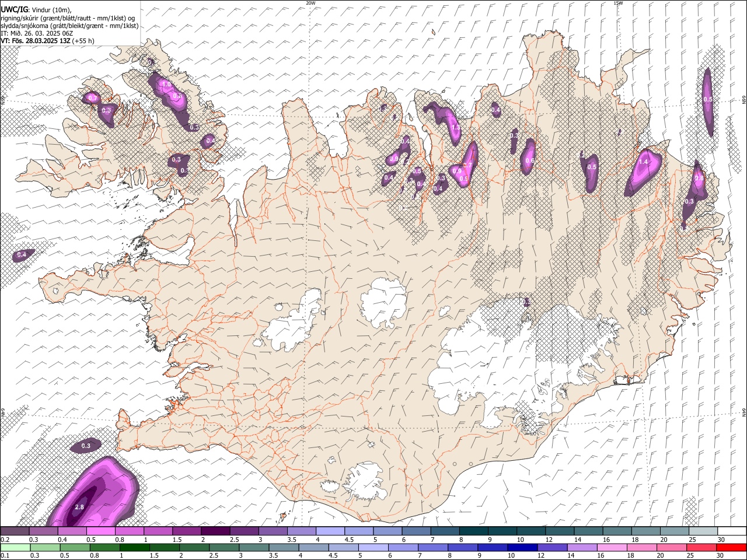Click the 2.8 value in southwest snow cell
Image resolution: width=747 pixels, height=560 pixels.
click(80, 507)
